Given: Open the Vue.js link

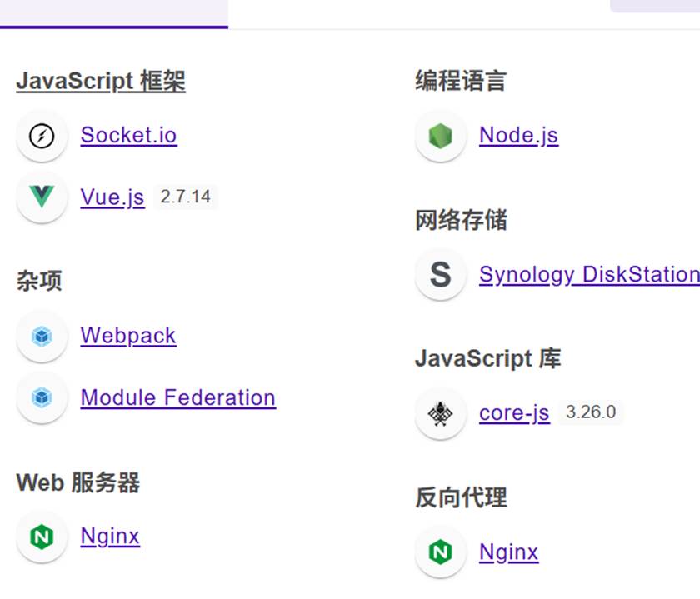Looking at the screenshot, I should click(x=112, y=197).
